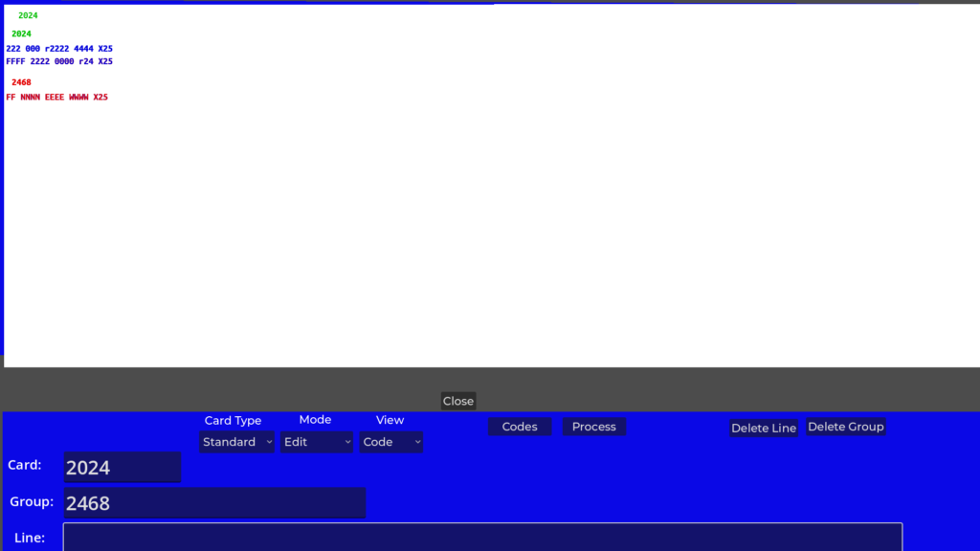Click the Delete Line button

[x=763, y=428]
